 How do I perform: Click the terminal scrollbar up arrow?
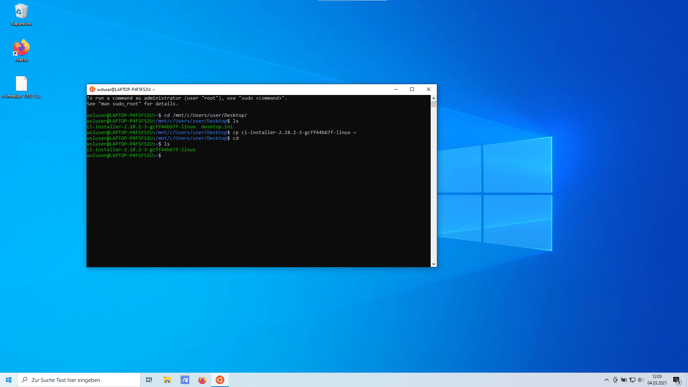pos(434,98)
